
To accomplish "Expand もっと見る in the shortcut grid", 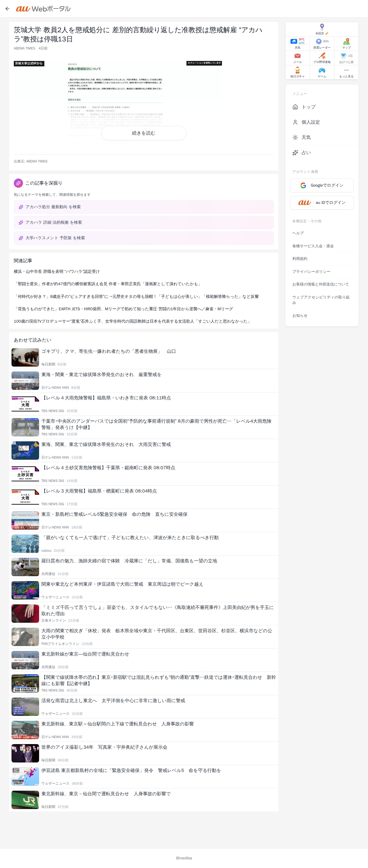I will pyautogui.click(x=346, y=72).
